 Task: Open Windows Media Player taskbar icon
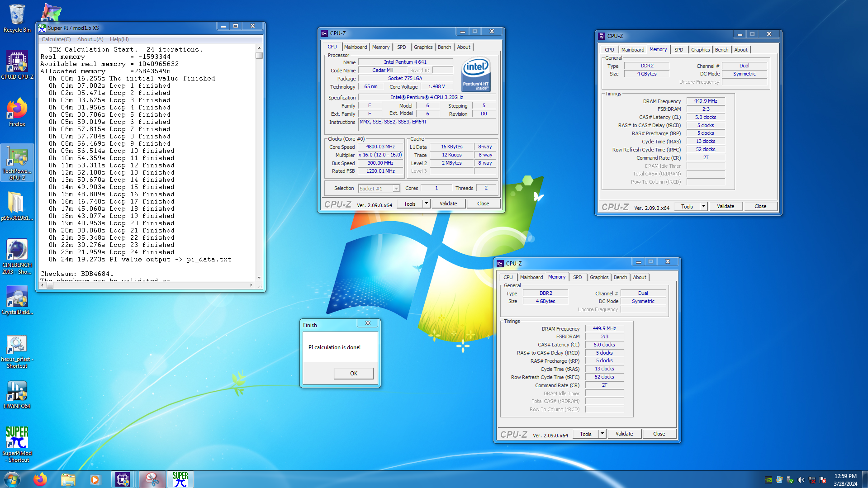(95, 479)
